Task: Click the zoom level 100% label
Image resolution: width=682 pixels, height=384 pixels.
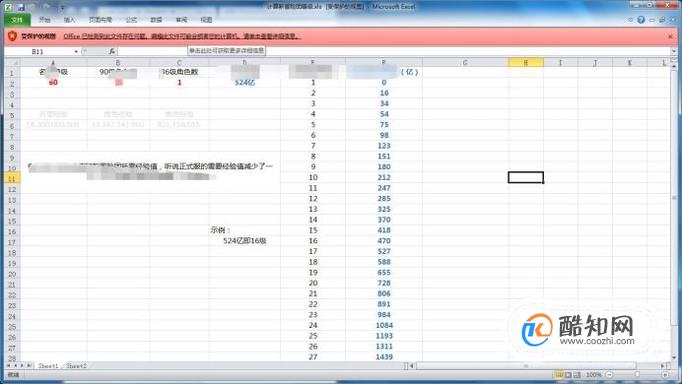Action: point(593,374)
